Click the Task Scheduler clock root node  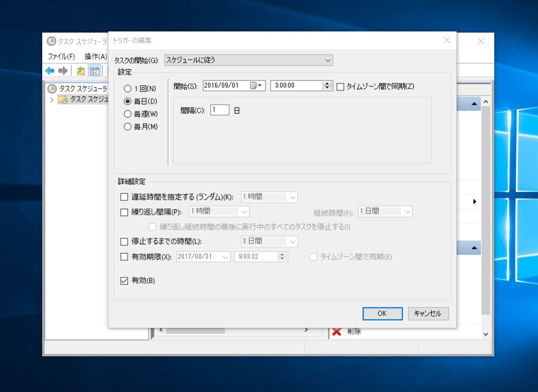tap(52, 89)
